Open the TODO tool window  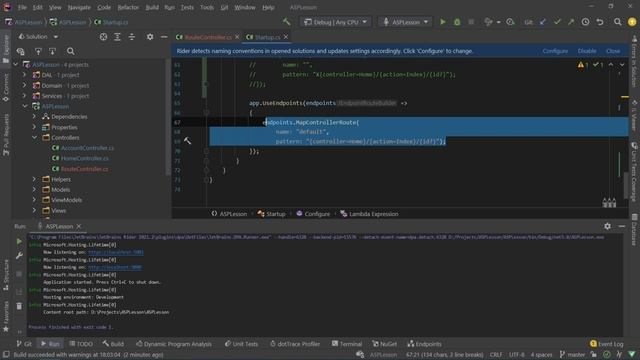[x=81, y=344]
